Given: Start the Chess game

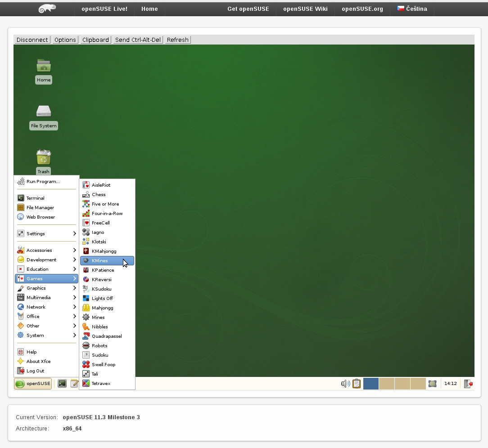Looking at the screenshot, I should (108, 194).
